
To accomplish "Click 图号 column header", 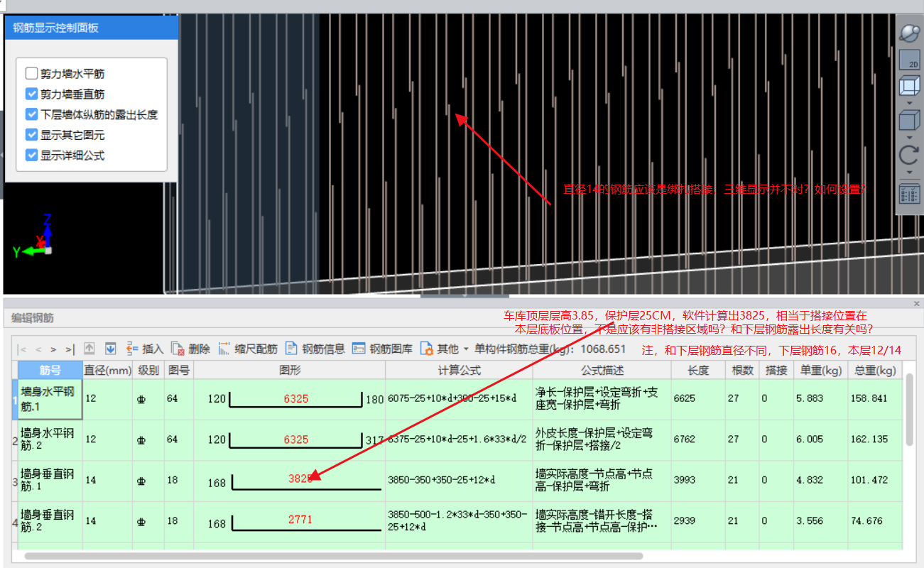I will click(x=179, y=370).
